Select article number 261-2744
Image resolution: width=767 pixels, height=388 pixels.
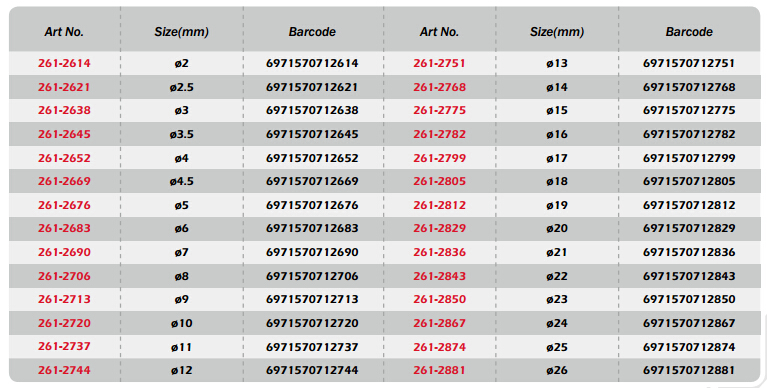[64, 370]
